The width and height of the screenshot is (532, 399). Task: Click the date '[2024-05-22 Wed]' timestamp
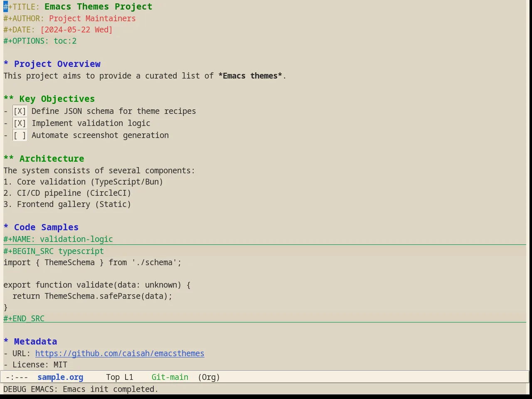76,30
